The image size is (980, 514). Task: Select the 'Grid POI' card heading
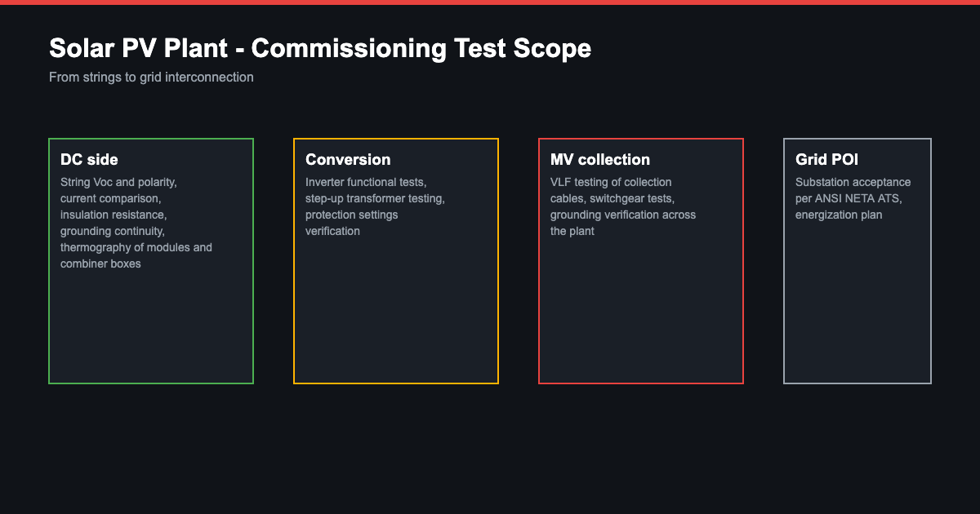[826, 160]
